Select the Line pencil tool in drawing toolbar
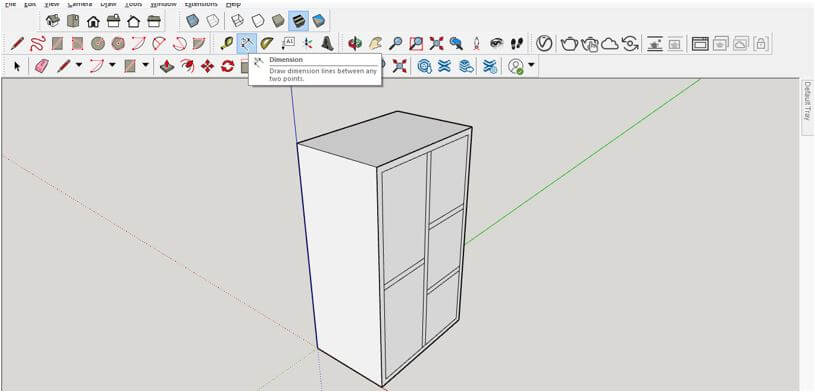Screen dimensions: 815x392 click(17, 43)
